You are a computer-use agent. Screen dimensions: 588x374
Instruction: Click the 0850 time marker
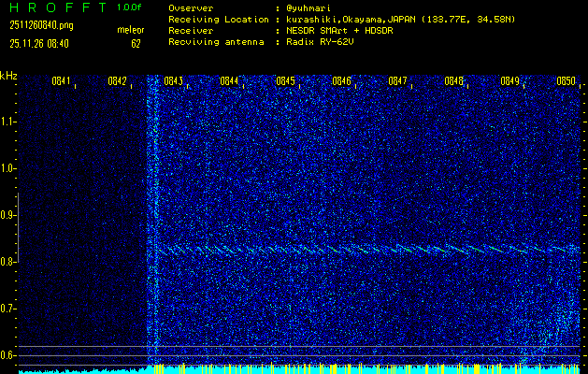566,81
